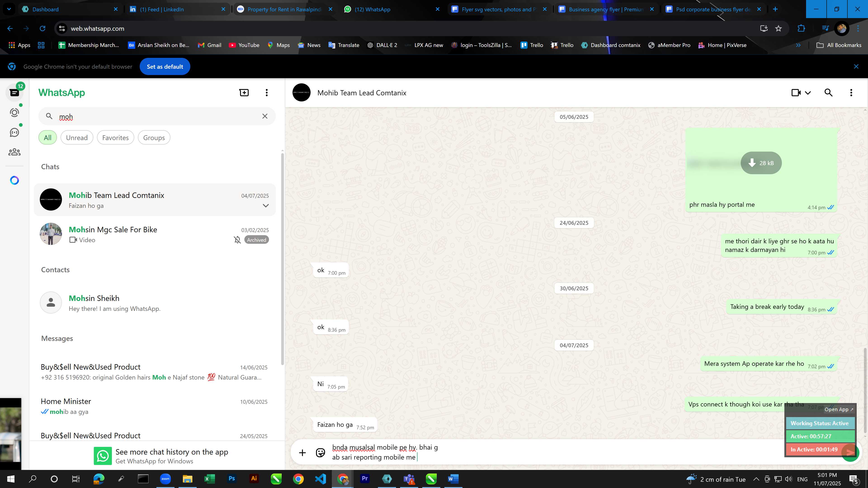Screen dimensions: 868x488
Task: Open Buy&$ell message dated 14/06/2025
Action: (154, 372)
